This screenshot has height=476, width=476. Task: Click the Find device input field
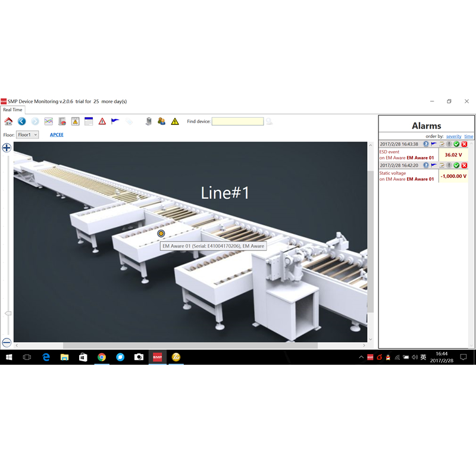(x=237, y=121)
